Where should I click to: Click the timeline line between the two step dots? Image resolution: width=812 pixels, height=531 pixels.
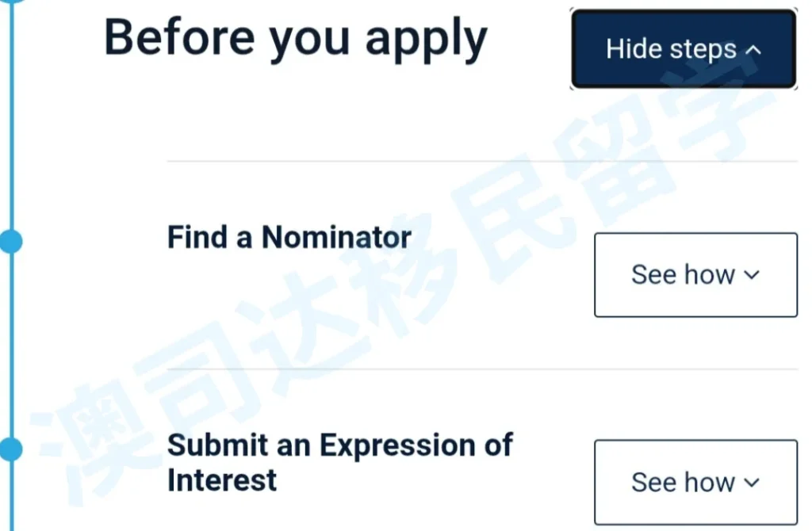pos(10,345)
